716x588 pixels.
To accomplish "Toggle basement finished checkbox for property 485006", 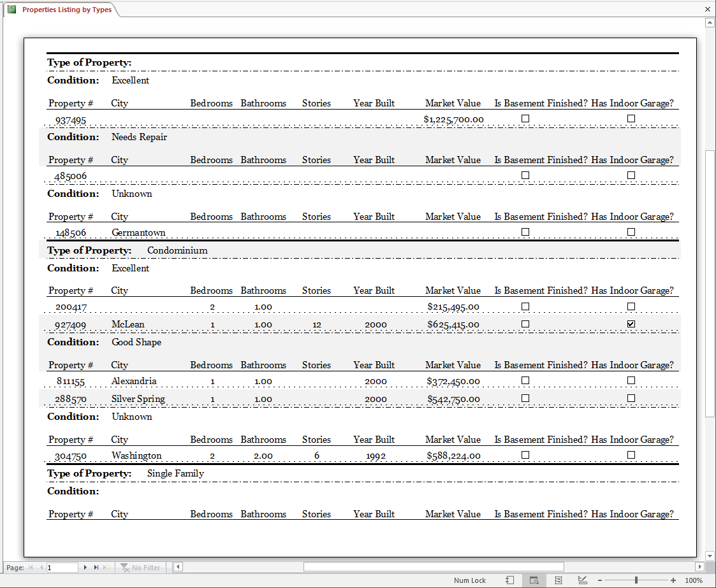I will pyautogui.click(x=525, y=175).
